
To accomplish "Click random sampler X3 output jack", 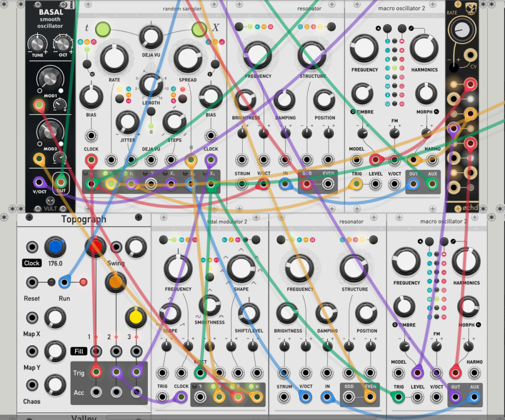I will [211, 184].
